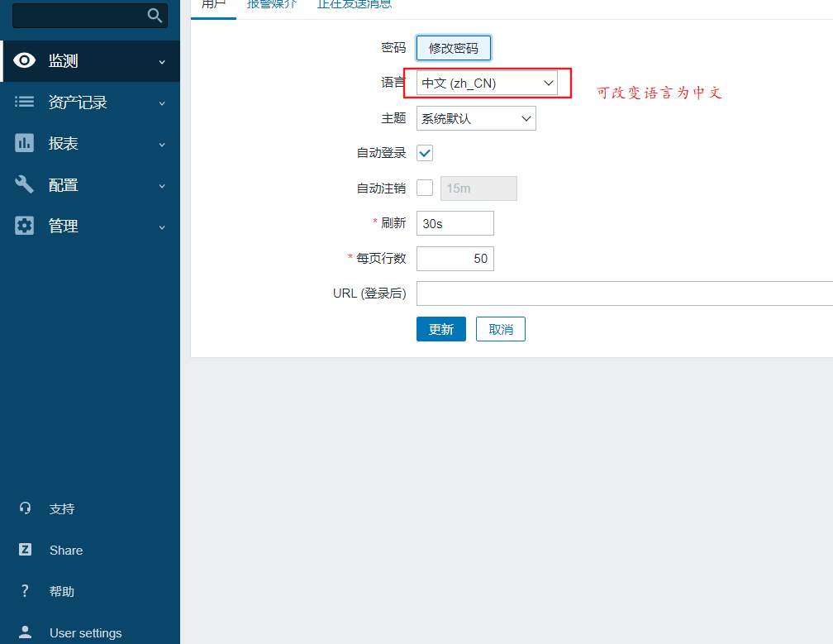Open the 帮助 link

[x=62, y=591]
